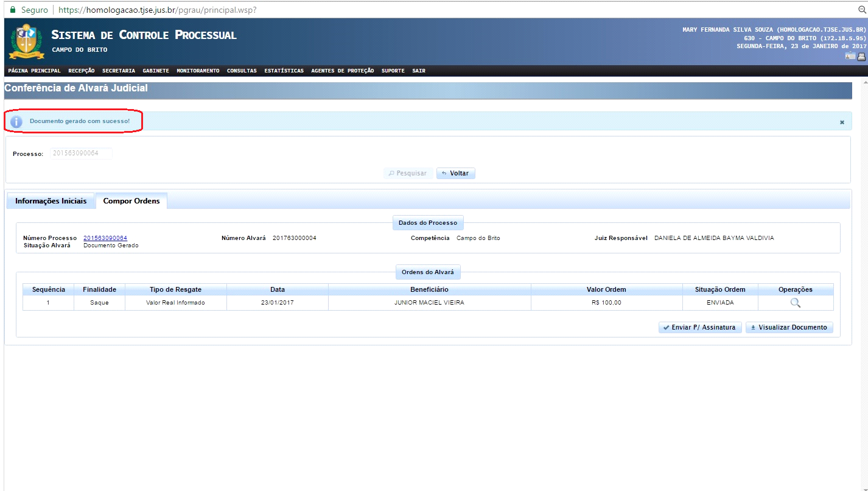Select the Compor Ordens tab

click(131, 201)
